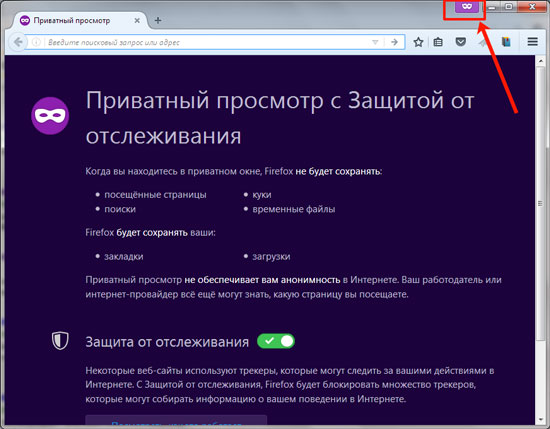This screenshot has width=550, height=429.
Task: Click the large purple mask logo
Action: coord(50,116)
